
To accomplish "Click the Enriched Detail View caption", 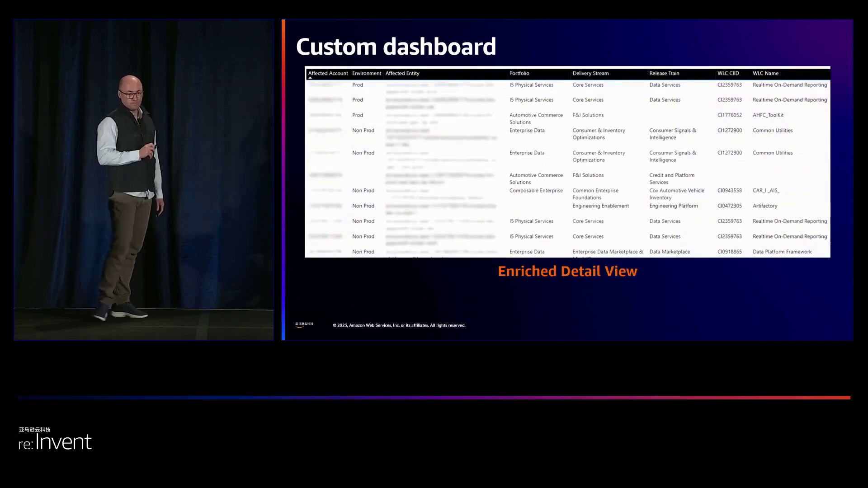I will 567,271.
